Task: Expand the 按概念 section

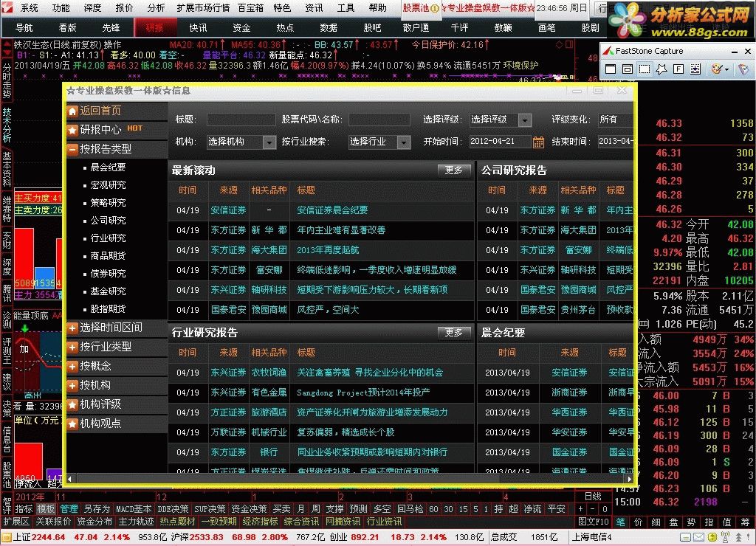Action: pos(72,367)
